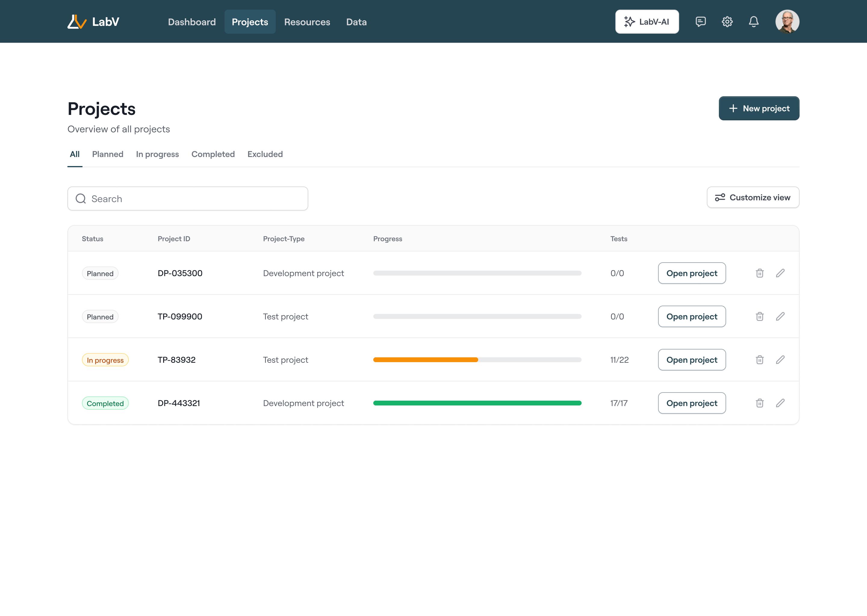Edit project TP-099900 via pencil icon
The height and width of the screenshot is (616, 867).
(780, 316)
